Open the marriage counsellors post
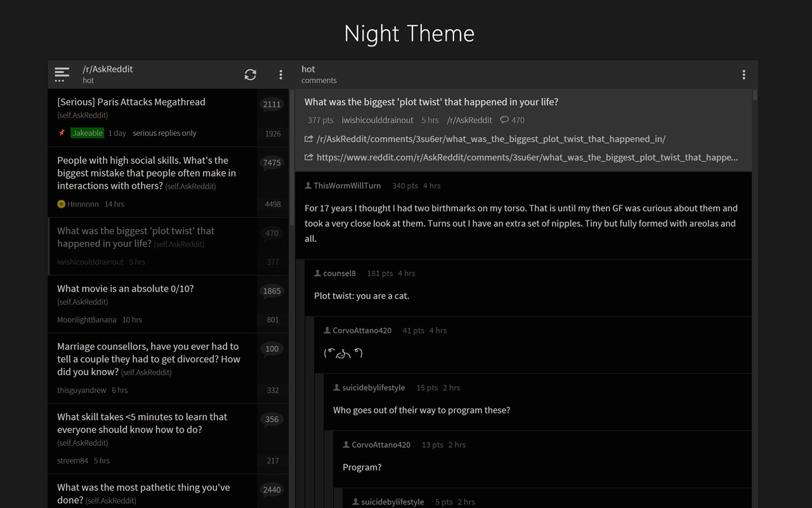 [148, 359]
